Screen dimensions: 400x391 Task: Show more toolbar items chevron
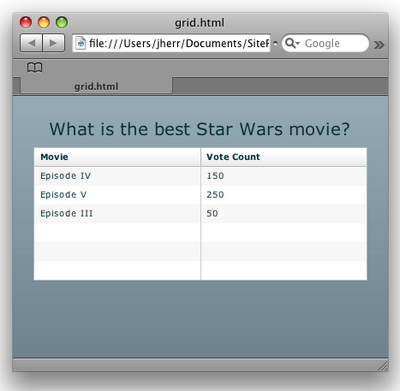pyautogui.click(x=379, y=44)
